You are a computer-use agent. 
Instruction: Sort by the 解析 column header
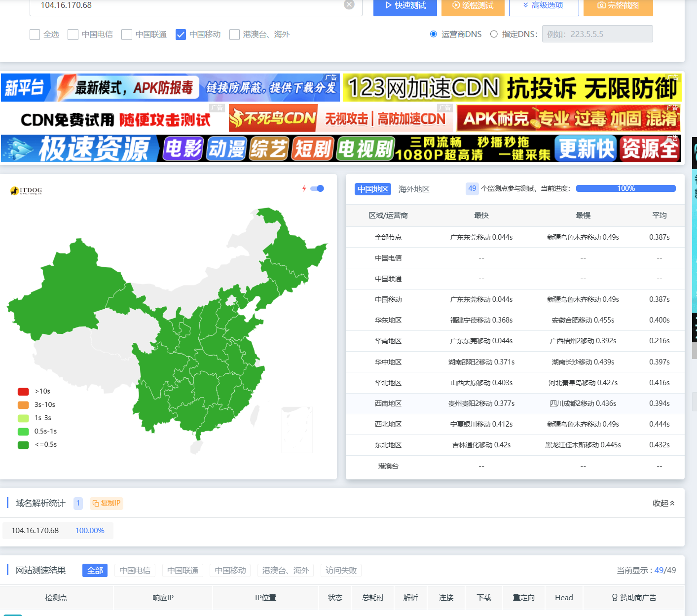click(410, 598)
